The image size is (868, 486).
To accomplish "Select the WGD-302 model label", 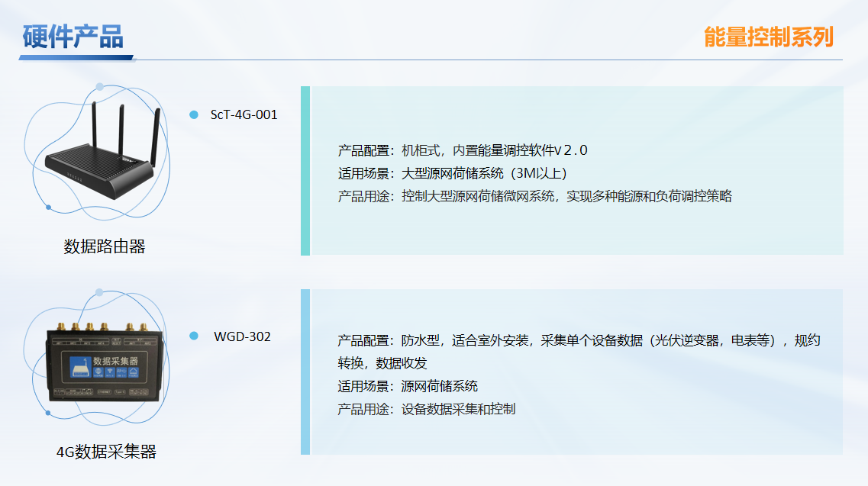I will [x=242, y=336].
